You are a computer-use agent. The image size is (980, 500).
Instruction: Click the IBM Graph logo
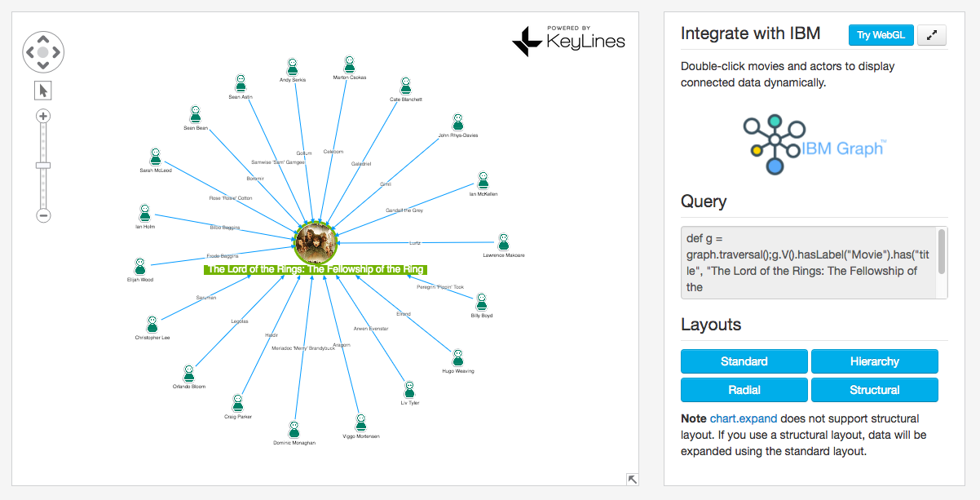(814, 144)
